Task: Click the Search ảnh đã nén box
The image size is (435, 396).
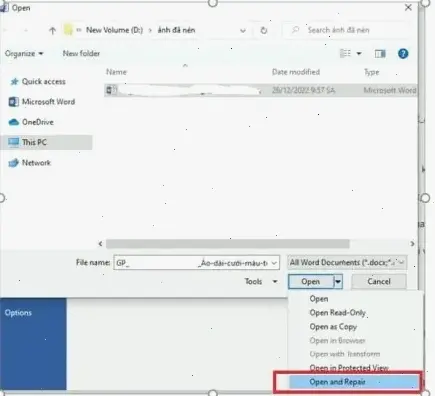Action: tap(345, 30)
